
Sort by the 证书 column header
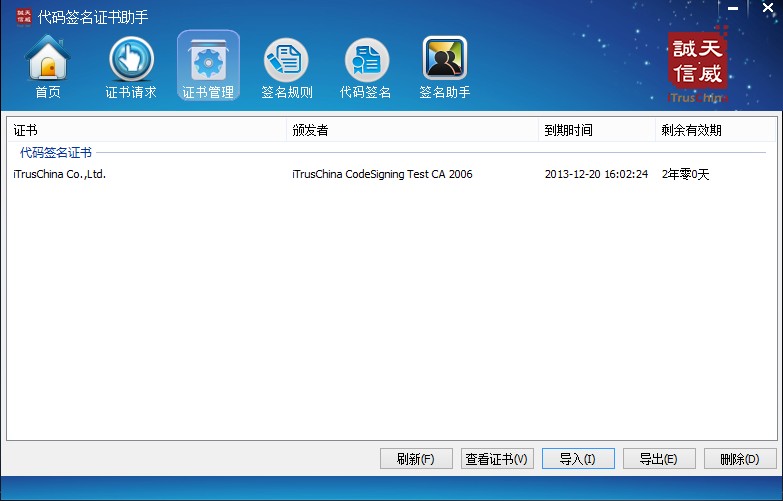(x=146, y=130)
